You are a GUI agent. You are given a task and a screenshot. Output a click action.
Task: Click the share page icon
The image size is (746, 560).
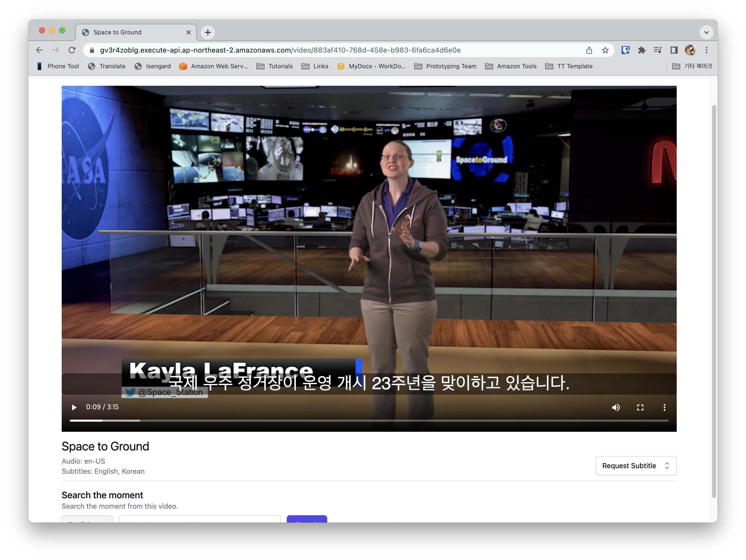pyautogui.click(x=589, y=50)
